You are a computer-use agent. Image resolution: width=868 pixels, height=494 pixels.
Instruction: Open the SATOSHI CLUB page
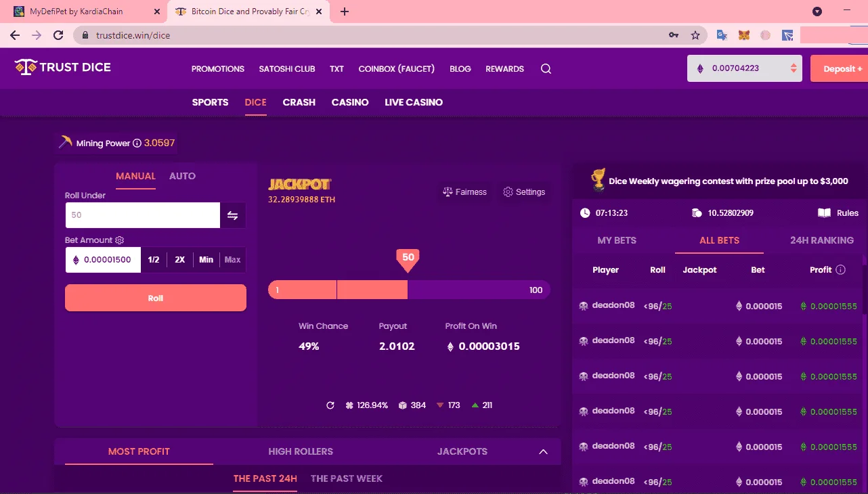tap(287, 69)
